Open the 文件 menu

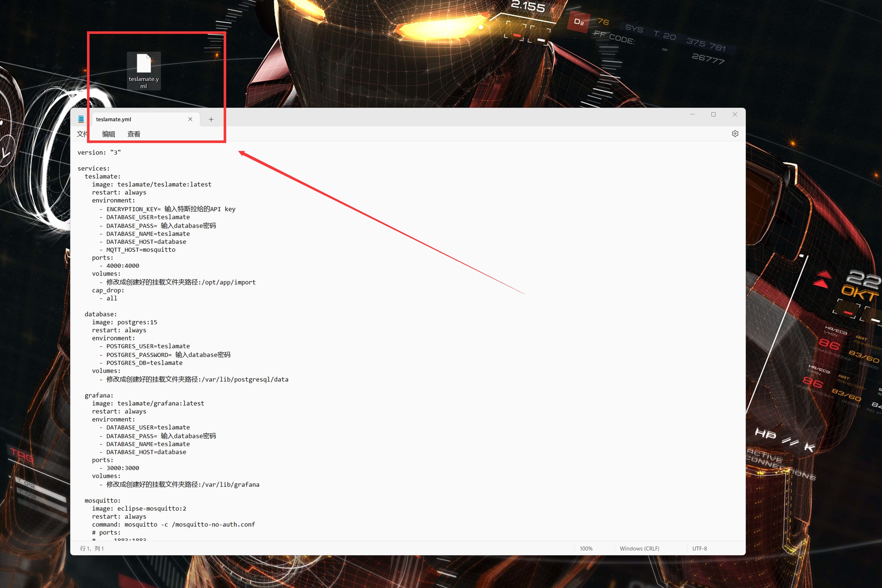point(82,134)
